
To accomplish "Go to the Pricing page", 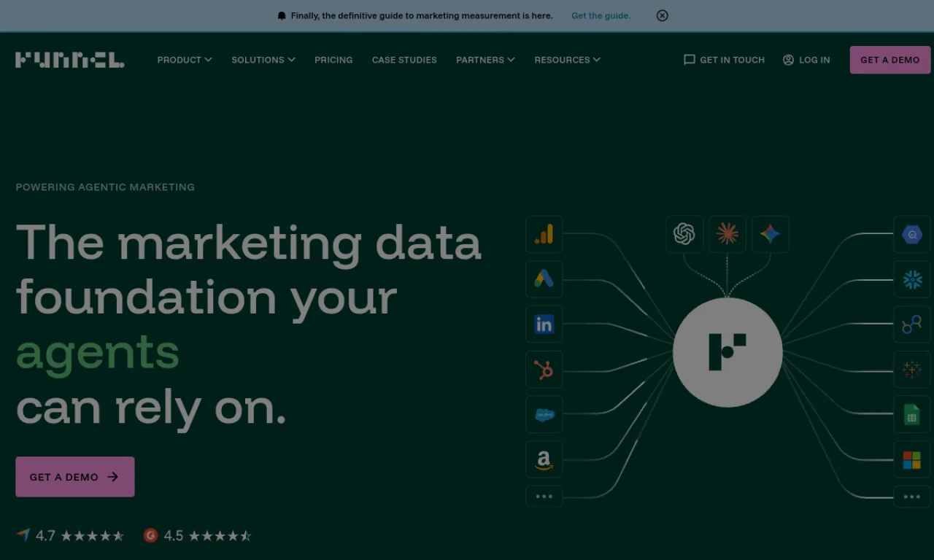I will pyautogui.click(x=333, y=60).
